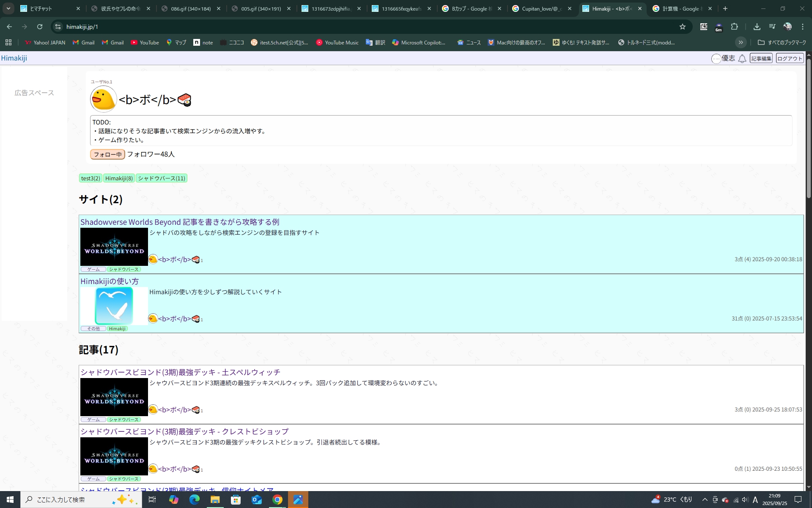Switch to the Bカップ Google tab
The image size is (812, 508).
click(472, 8)
